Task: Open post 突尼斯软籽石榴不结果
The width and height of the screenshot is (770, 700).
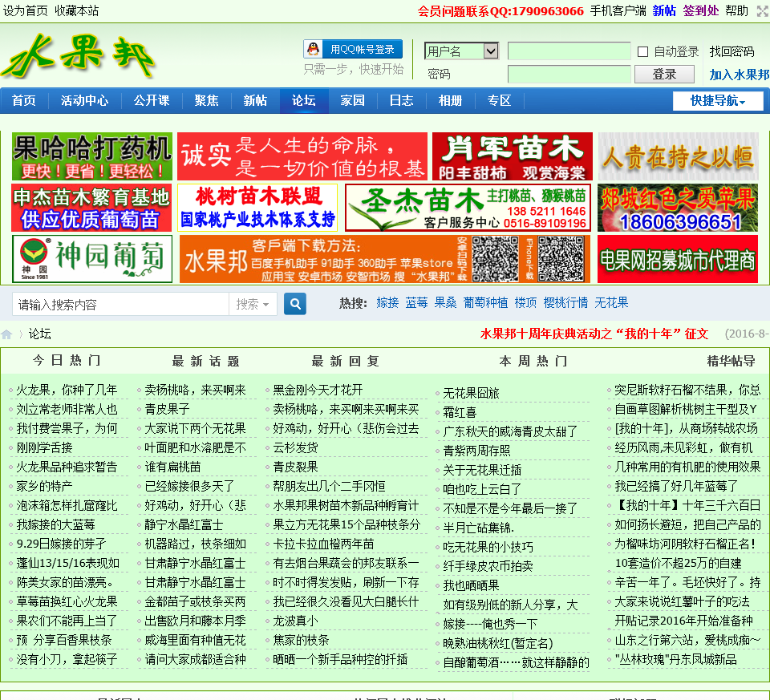Action: tap(687, 390)
